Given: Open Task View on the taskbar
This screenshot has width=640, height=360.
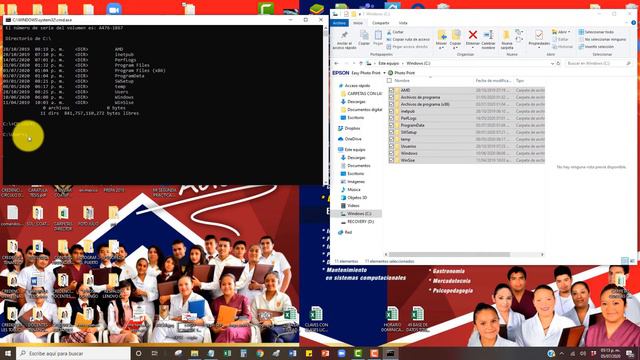Looking at the screenshot, I should click(154, 353).
